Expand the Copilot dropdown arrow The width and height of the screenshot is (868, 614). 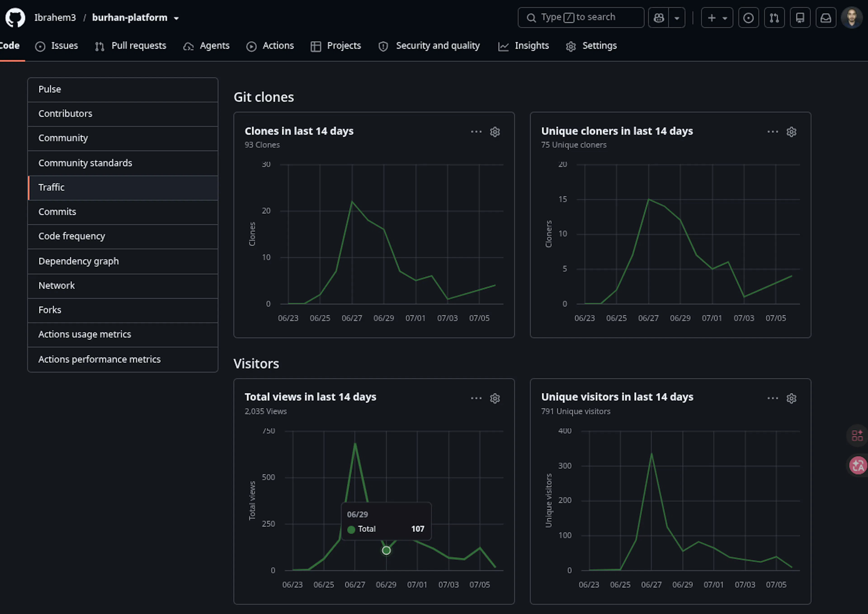677,18
